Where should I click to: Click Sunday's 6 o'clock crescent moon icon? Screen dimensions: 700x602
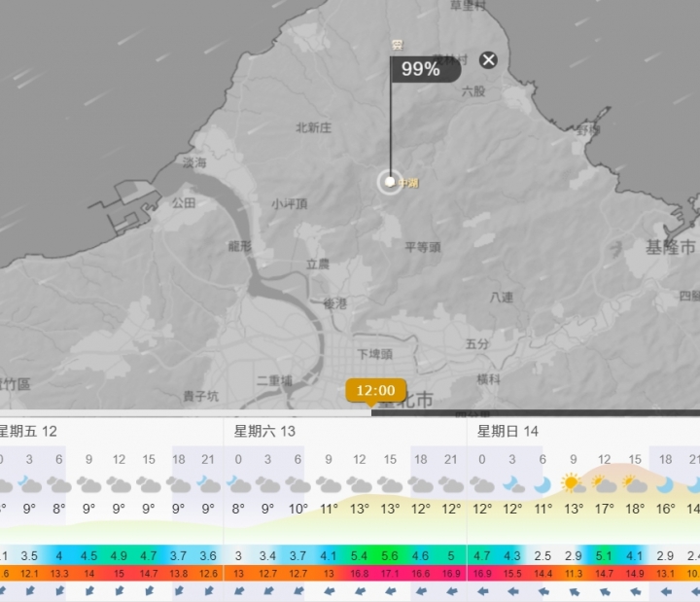(x=542, y=484)
